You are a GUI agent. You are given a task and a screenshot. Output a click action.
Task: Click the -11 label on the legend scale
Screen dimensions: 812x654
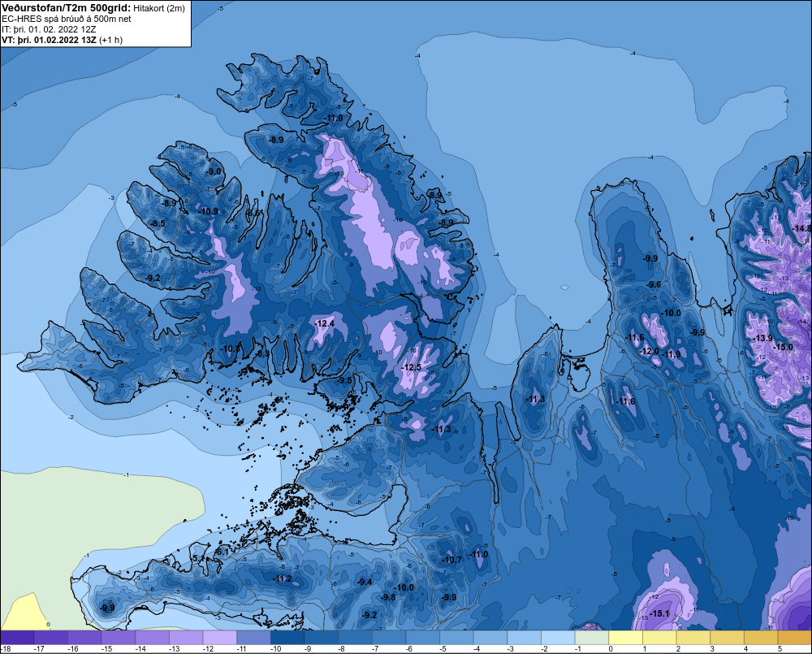[x=242, y=649]
